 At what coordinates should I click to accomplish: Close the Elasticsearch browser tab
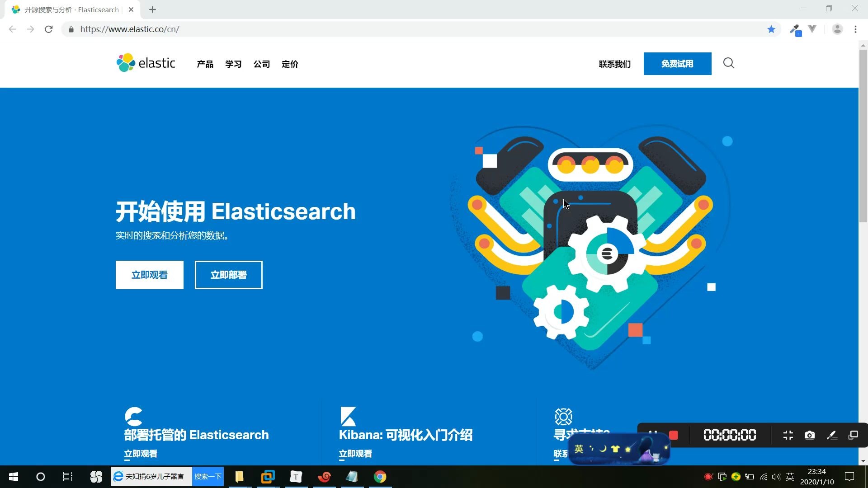coord(131,9)
